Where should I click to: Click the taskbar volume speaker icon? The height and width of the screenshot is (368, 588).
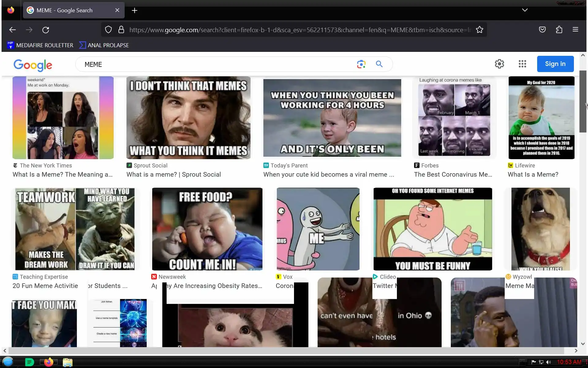(x=548, y=362)
